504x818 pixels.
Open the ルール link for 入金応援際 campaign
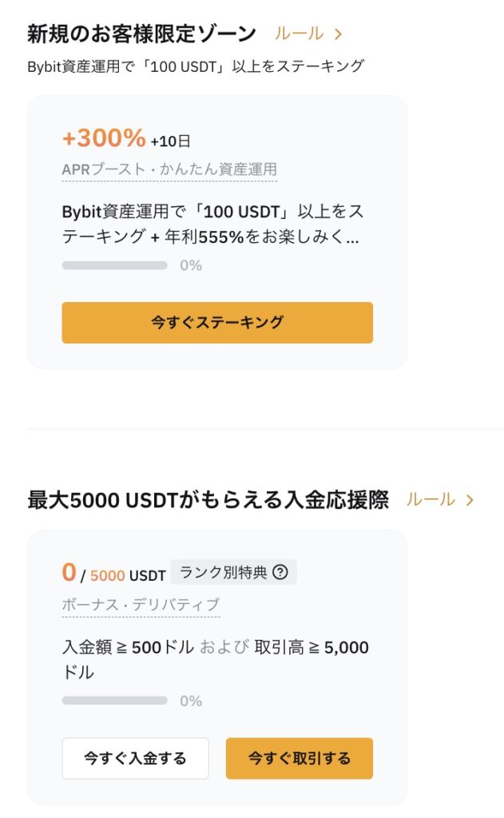pyautogui.click(x=431, y=500)
